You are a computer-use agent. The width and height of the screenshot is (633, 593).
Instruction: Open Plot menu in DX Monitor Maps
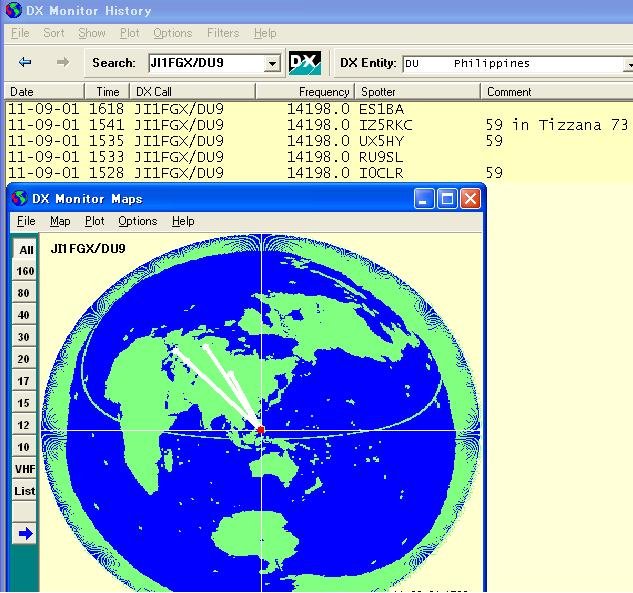pyautogui.click(x=94, y=221)
